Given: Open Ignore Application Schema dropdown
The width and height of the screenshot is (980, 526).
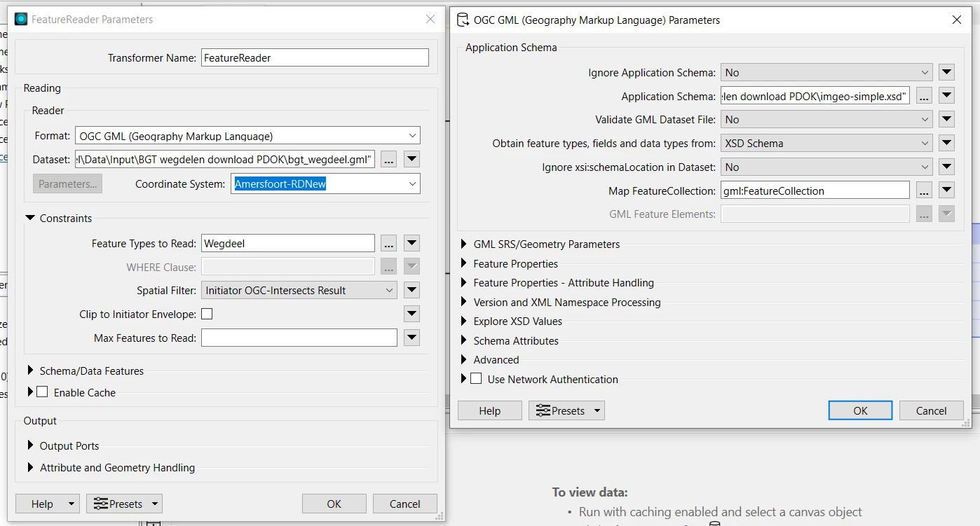Looking at the screenshot, I should (x=826, y=73).
